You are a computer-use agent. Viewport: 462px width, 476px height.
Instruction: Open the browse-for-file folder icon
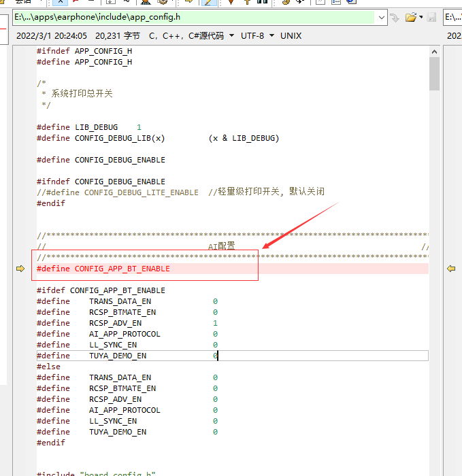(410, 17)
